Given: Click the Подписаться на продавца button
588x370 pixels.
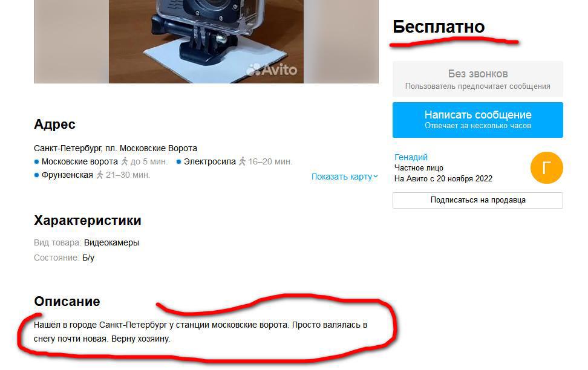Looking at the screenshot, I should [x=477, y=200].
